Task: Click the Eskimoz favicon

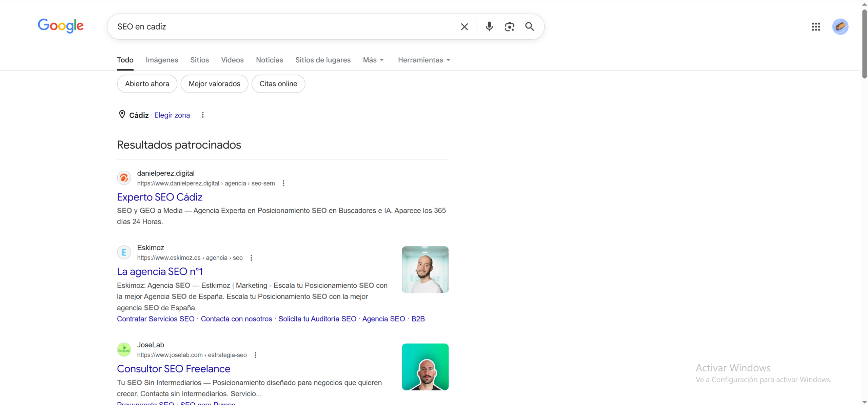Action: point(124,252)
